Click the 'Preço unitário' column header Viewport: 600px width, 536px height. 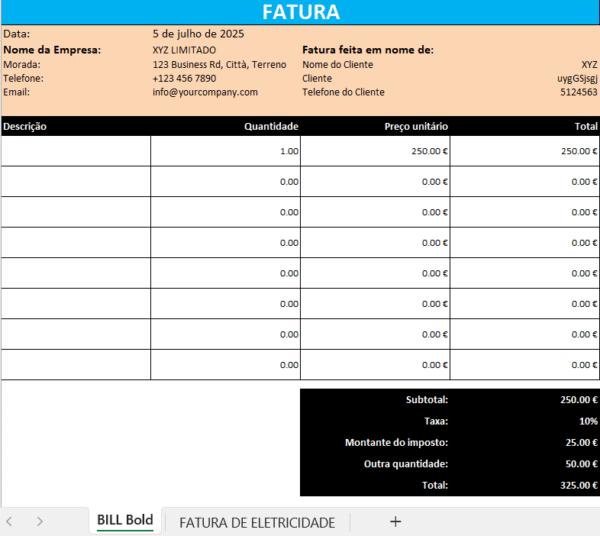point(416,127)
